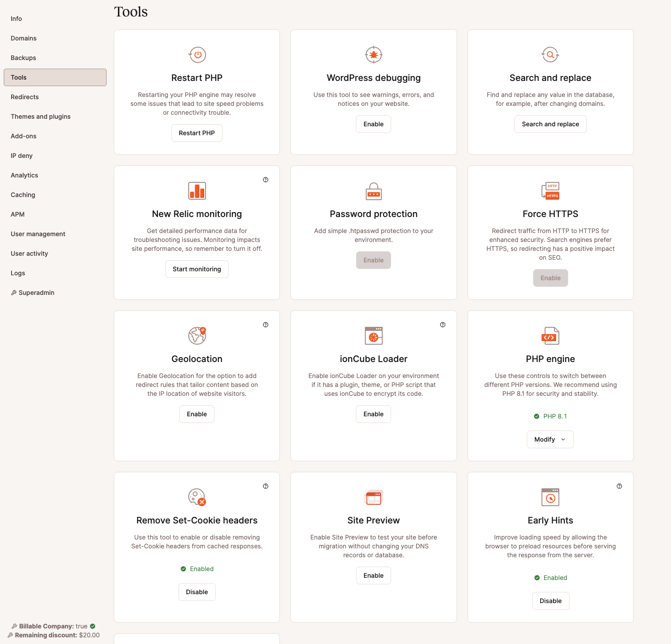Click the Search and replace magnifier icon
This screenshot has width=671, height=644.
click(550, 55)
